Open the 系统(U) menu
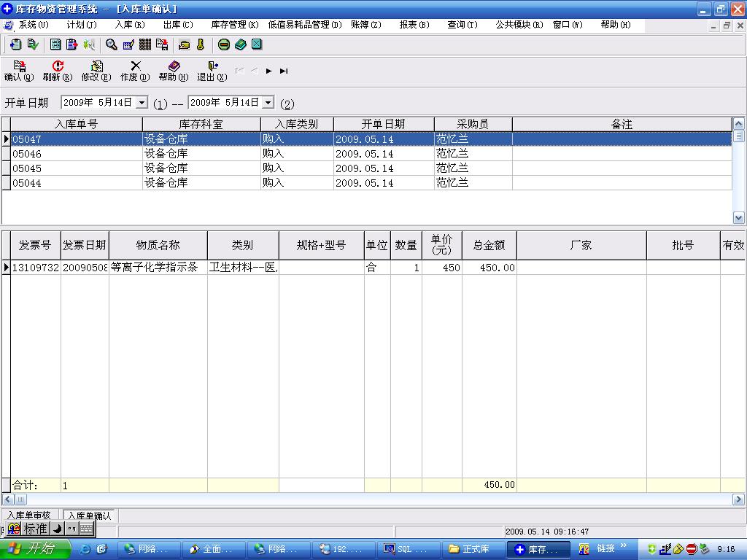Image resolution: width=747 pixels, height=560 pixels. pyautogui.click(x=34, y=25)
